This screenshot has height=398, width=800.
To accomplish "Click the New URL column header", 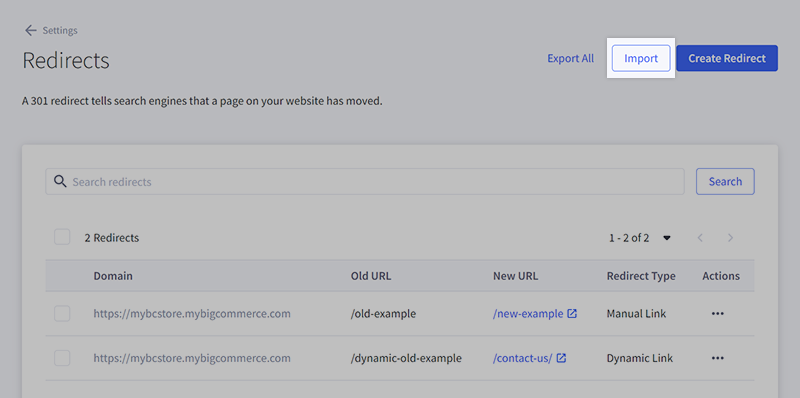I will 515,276.
